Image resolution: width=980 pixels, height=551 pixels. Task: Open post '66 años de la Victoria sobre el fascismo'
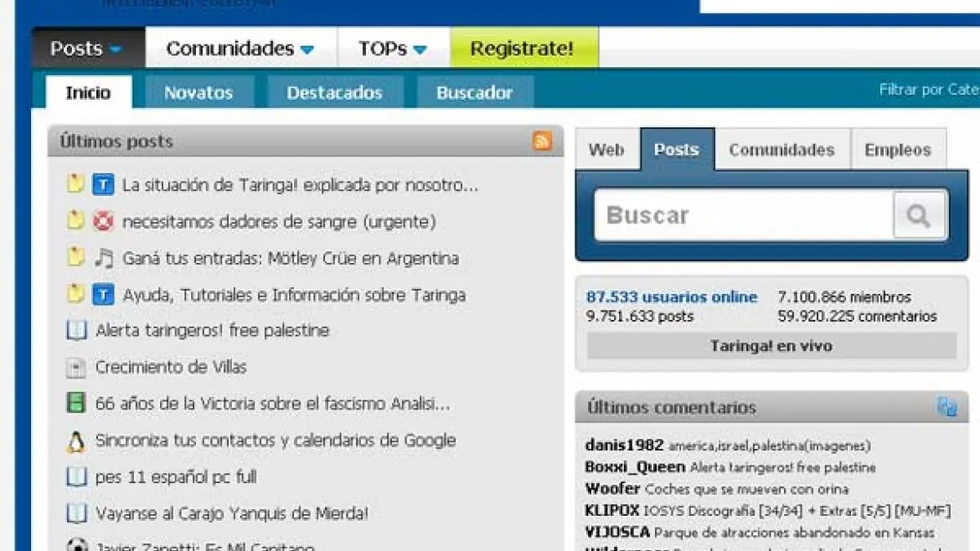tap(273, 404)
